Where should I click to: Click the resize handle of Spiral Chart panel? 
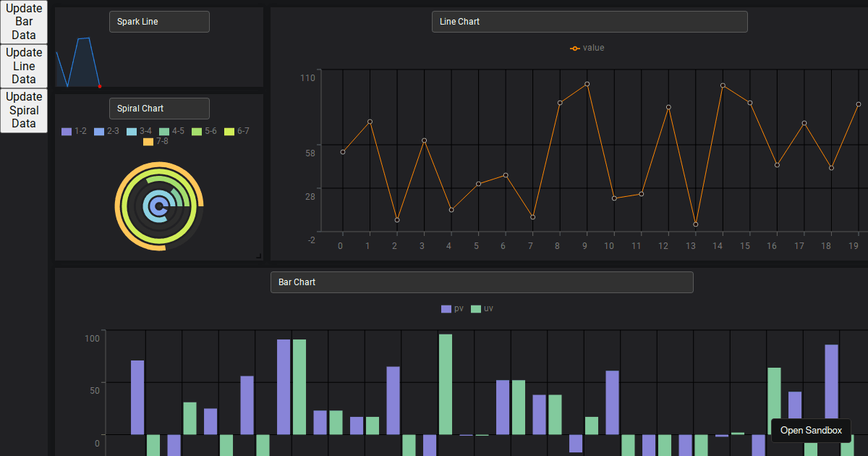coord(259,256)
